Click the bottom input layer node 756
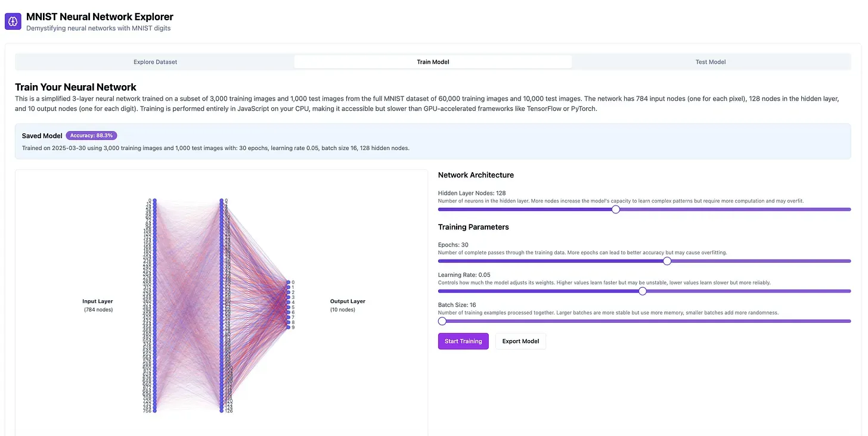The width and height of the screenshot is (868, 436). (154, 410)
